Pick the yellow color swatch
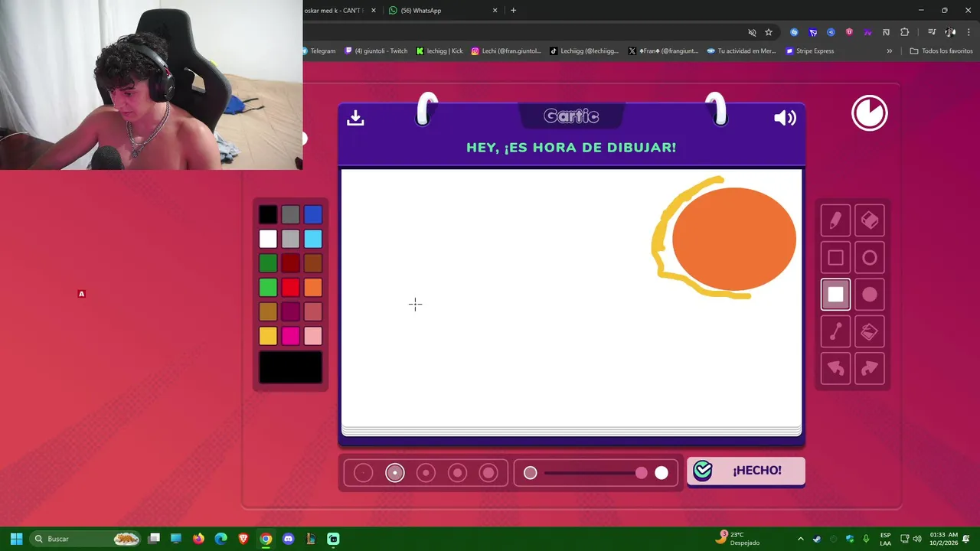This screenshot has width=980, height=551. (268, 336)
